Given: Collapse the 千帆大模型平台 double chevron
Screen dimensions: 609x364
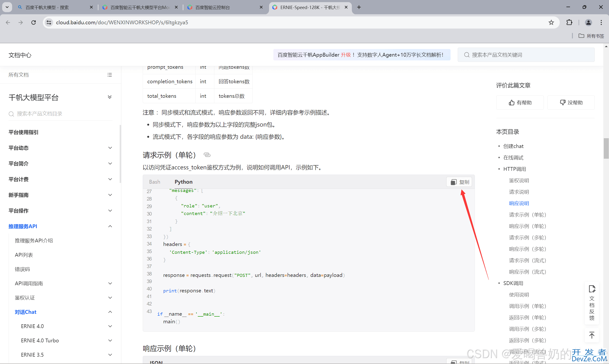Looking at the screenshot, I should [110, 97].
